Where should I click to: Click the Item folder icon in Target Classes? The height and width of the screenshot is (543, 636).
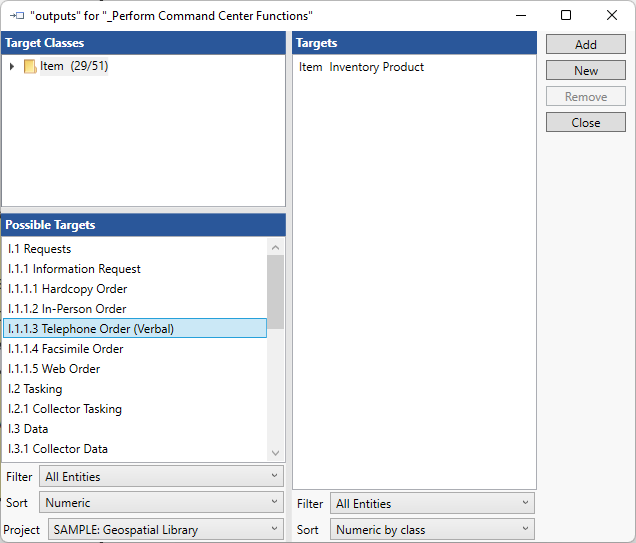[30, 67]
